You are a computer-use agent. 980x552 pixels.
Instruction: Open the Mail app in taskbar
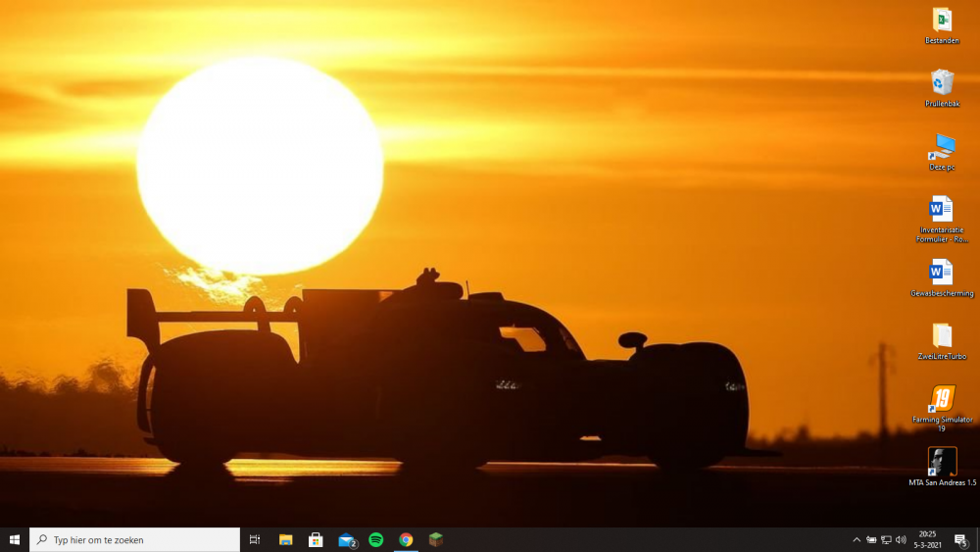346,540
